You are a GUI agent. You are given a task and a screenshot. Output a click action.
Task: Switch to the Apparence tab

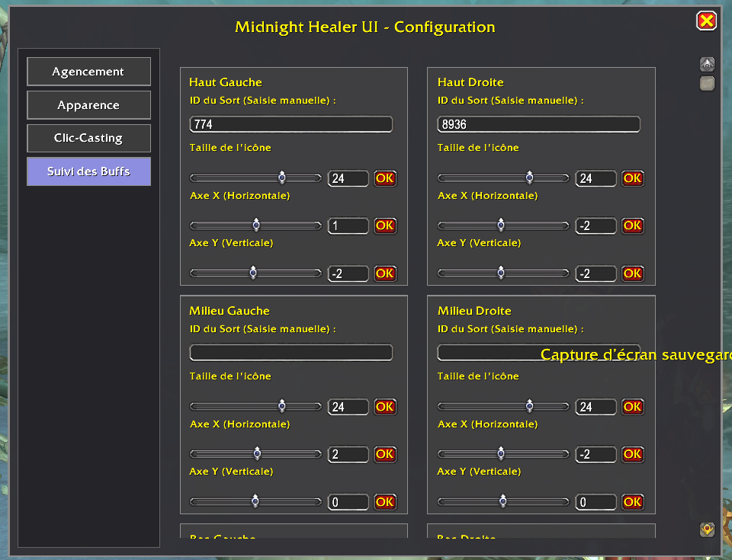[x=88, y=105]
